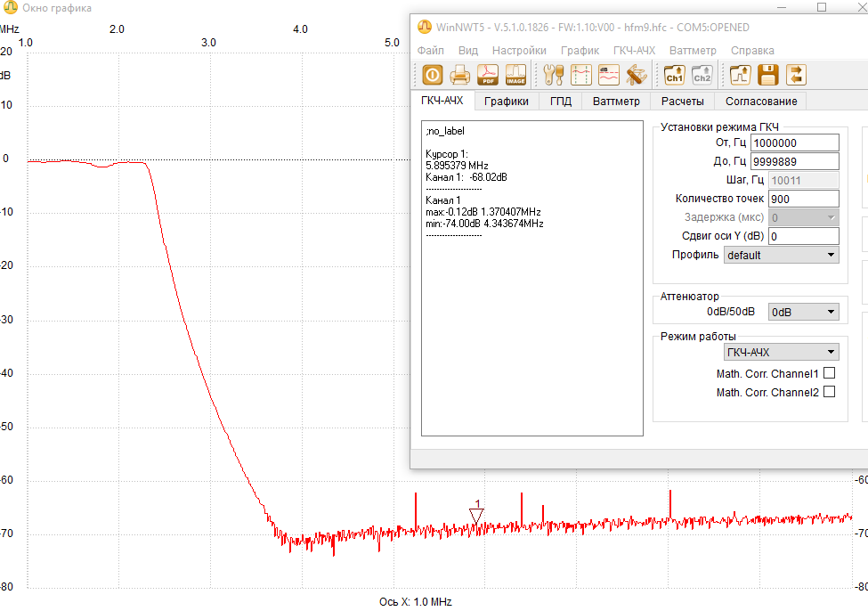This screenshot has height=611, width=868.
Task: Enable Math. Corr. Channel1 checkbox
Action: [x=829, y=373]
